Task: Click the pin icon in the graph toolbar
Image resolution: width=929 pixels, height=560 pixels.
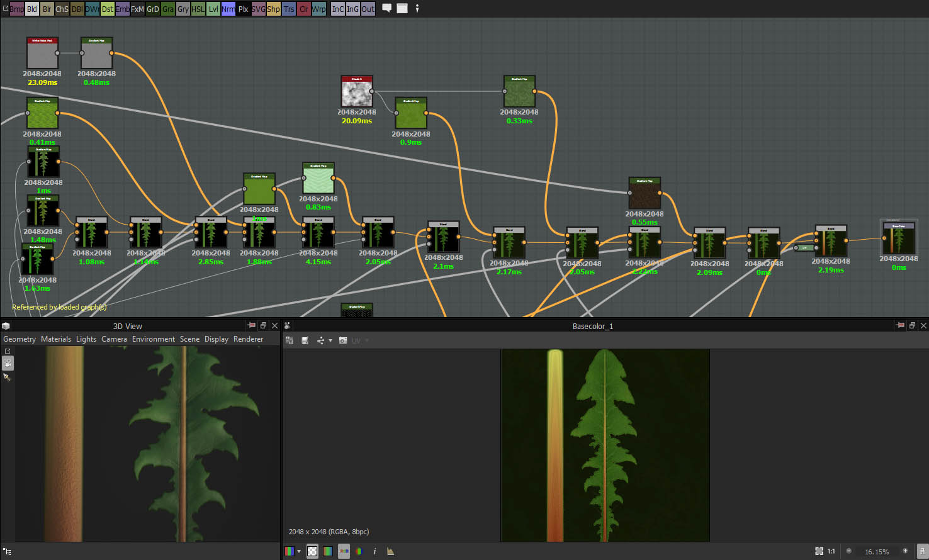Action: coord(417,8)
